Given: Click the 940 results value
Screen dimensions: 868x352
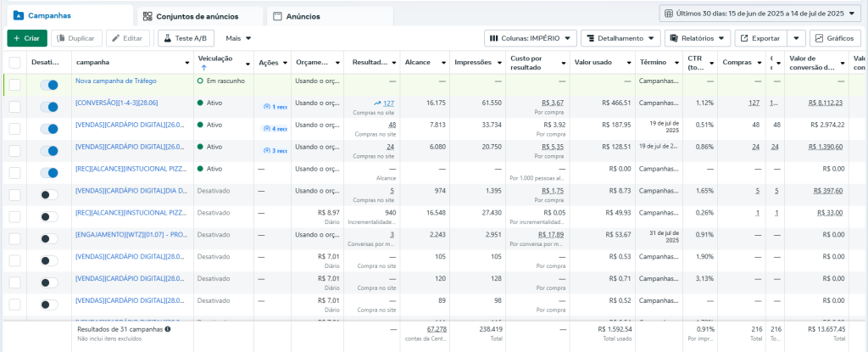Looking at the screenshot, I should coord(390,212).
